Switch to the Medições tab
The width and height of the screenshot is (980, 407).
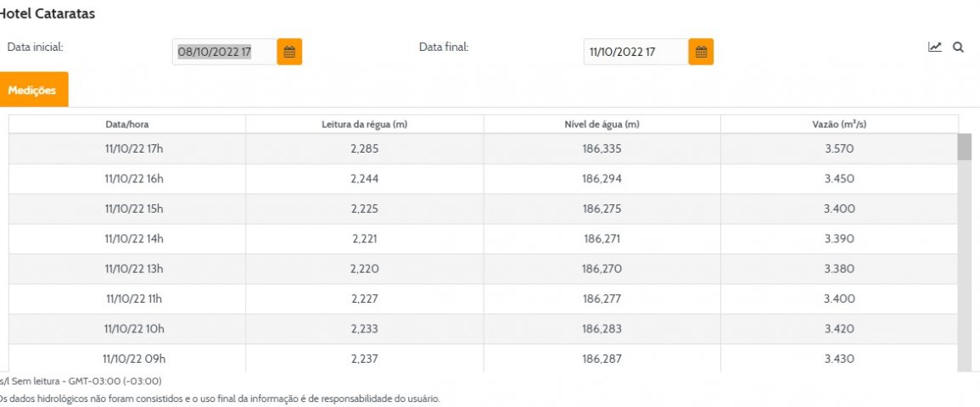(32, 91)
